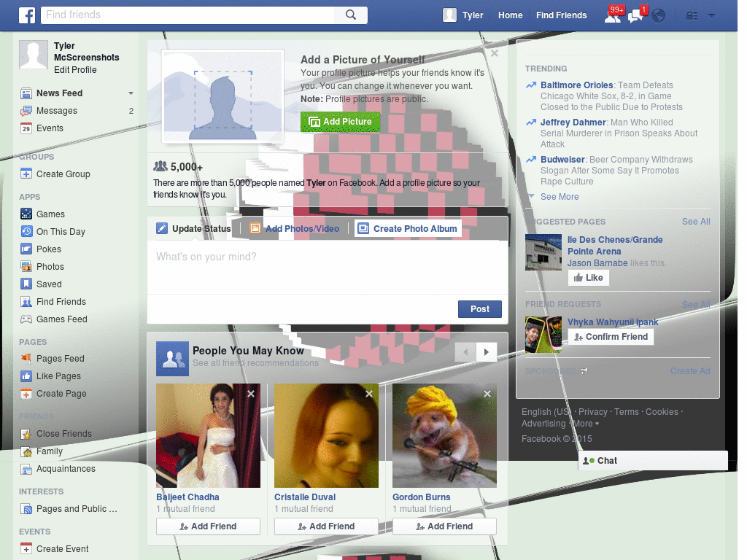Image resolution: width=747 pixels, height=560 pixels.
Task: Click the green Add Picture button
Action: (x=340, y=122)
